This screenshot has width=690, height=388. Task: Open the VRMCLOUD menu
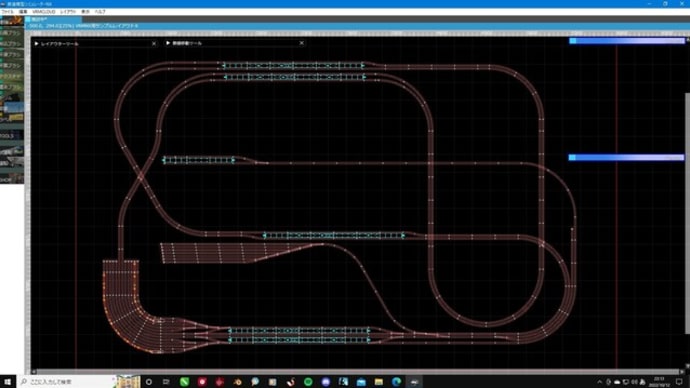44,12
